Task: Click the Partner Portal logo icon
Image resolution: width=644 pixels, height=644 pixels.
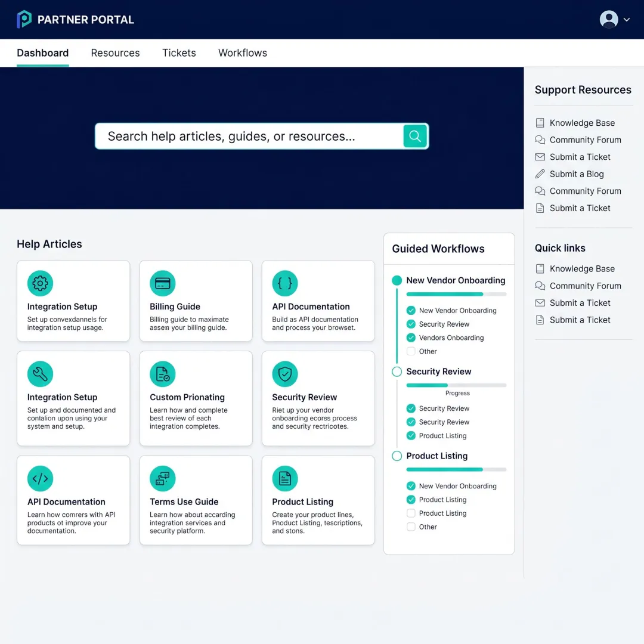Action: 24,19
